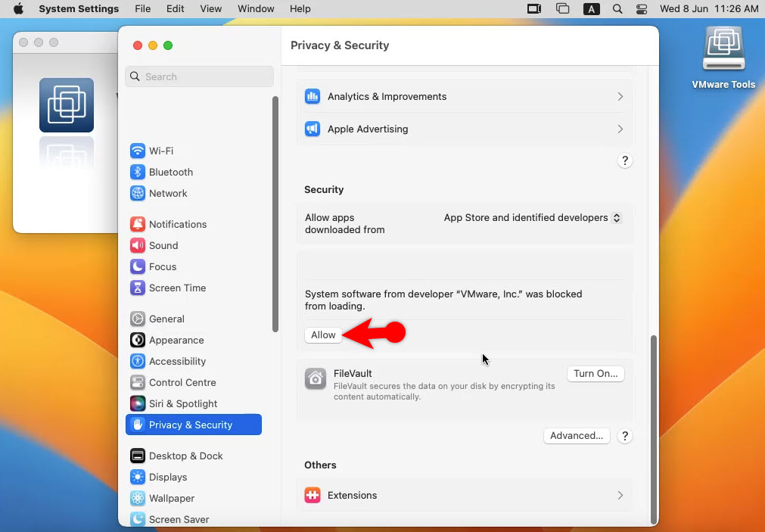765x532 pixels.
Task: Open the Accessibility icon
Action: pyautogui.click(x=138, y=361)
